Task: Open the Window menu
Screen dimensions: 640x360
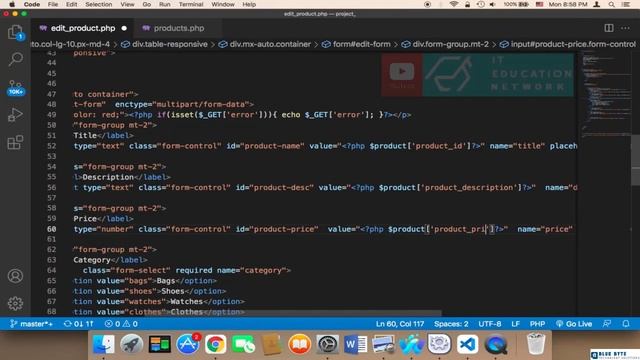Action: coord(223,4)
